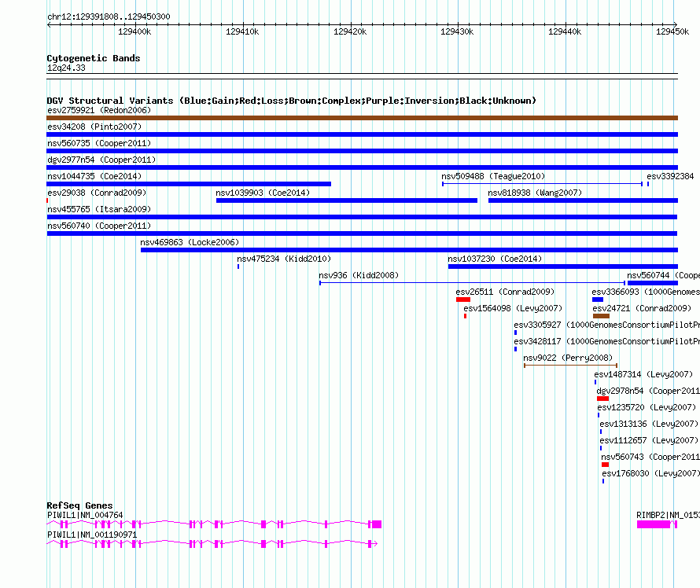The height and width of the screenshot is (588, 700).
Task: Click the RefSeq Genes track title
Action: [x=79, y=505]
